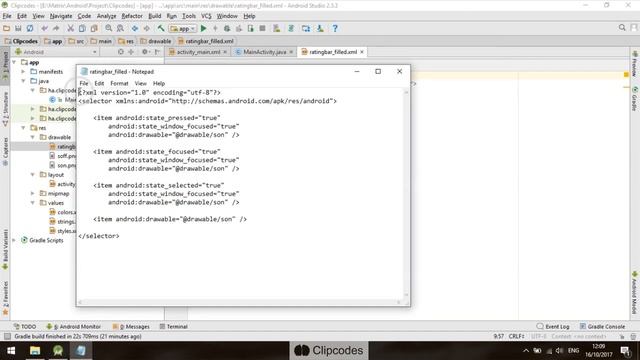Click the Replace toolbar icon

(120, 29)
